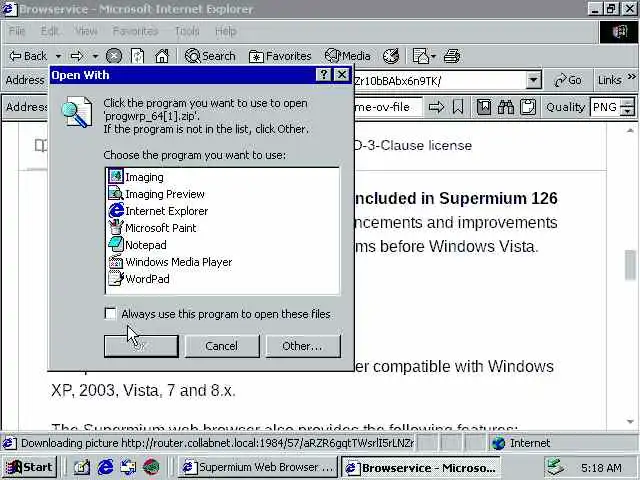
Task: Go back using the Back arrow button
Action: pyautogui.click(x=28, y=56)
